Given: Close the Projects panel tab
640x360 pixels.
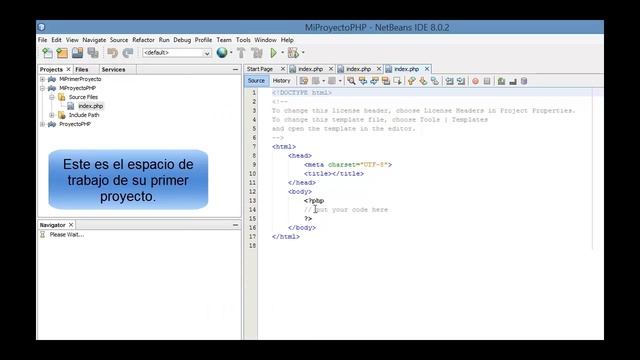Looking at the screenshot, I should coord(68,69).
